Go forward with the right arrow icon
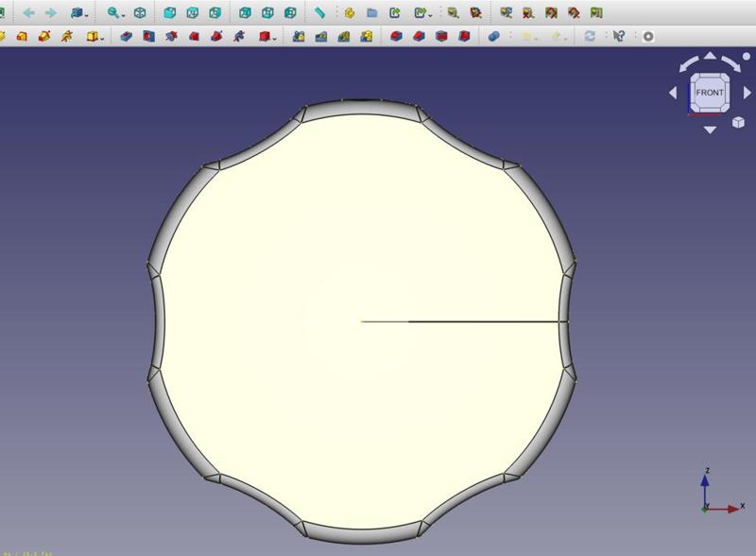Image resolution: width=756 pixels, height=556 pixels. (51, 12)
